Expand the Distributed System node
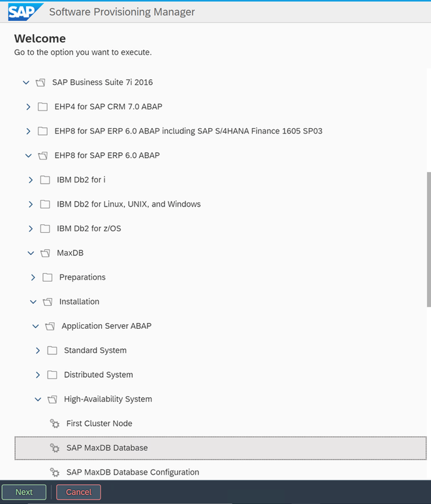The image size is (431, 504). [38, 375]
